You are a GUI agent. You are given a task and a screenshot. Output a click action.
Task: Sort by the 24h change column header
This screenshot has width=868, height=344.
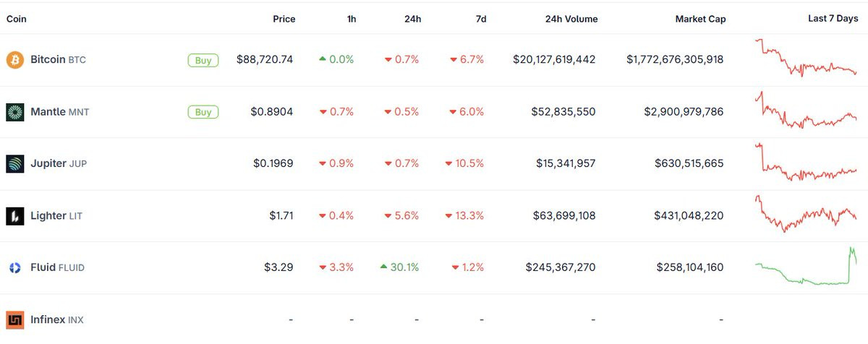pyautogui.click(x=413, y=20)
